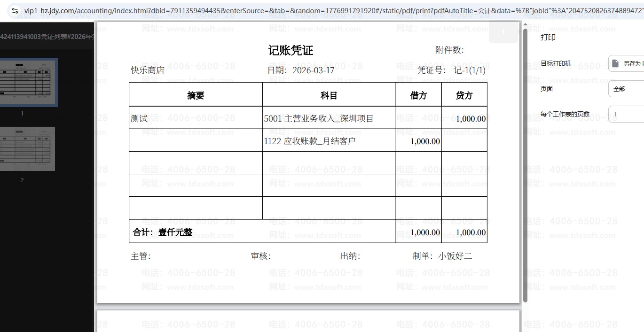The height and width of the screenshot is (332, 644).
Task: Click the date 2026-03-17
Action: click(x=313, y=70)
